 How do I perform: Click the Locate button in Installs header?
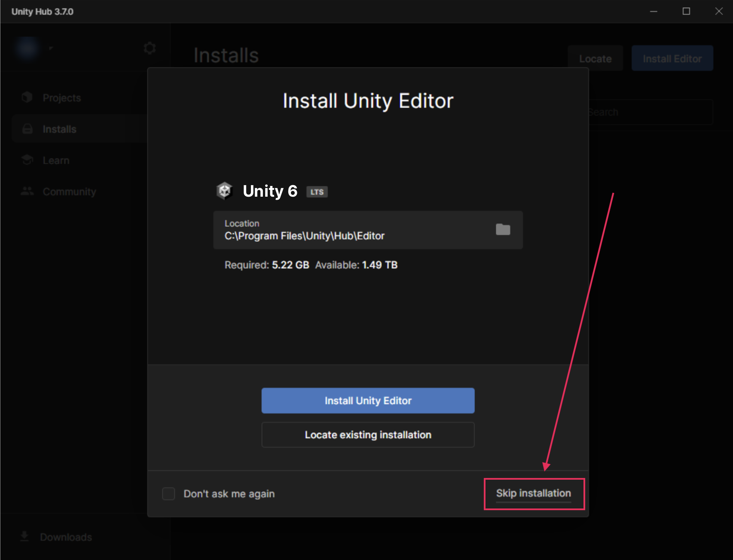pyautogui.click(x=595, y=58)
